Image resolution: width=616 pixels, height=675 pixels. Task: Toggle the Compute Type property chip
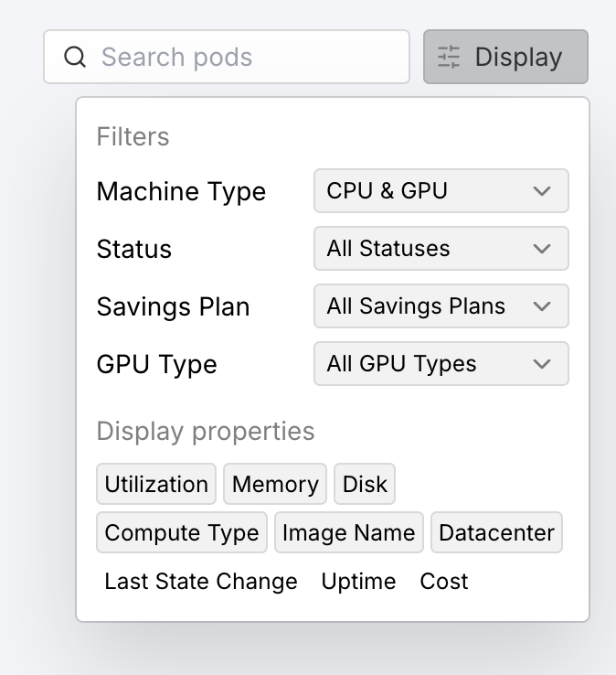(x=182, y=533)
